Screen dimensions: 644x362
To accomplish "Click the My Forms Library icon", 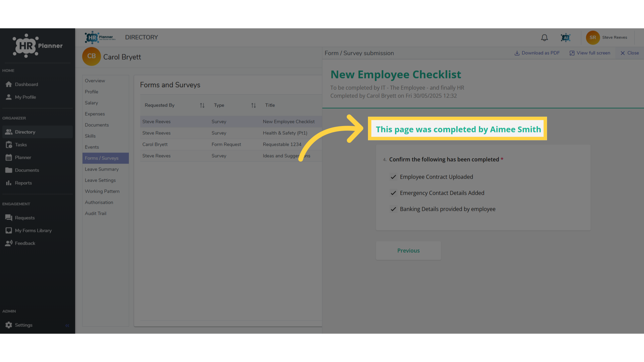I will tap(9, 230).
